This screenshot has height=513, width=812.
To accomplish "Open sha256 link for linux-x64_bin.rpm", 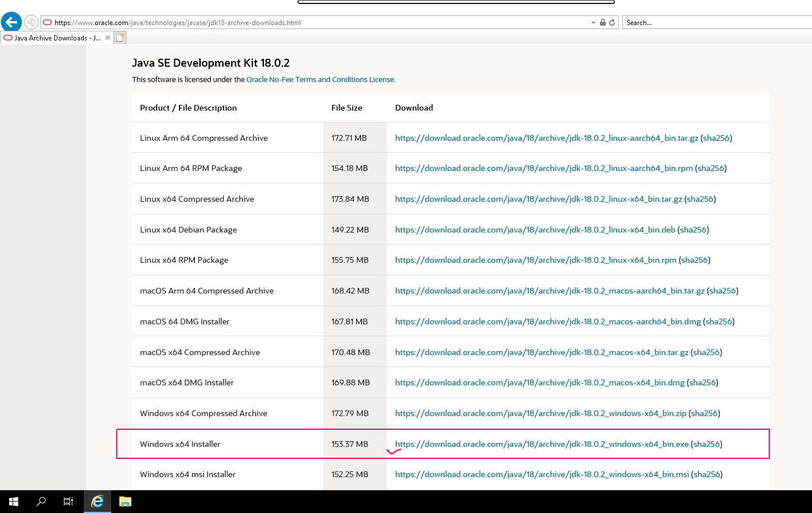I will 695,260.
